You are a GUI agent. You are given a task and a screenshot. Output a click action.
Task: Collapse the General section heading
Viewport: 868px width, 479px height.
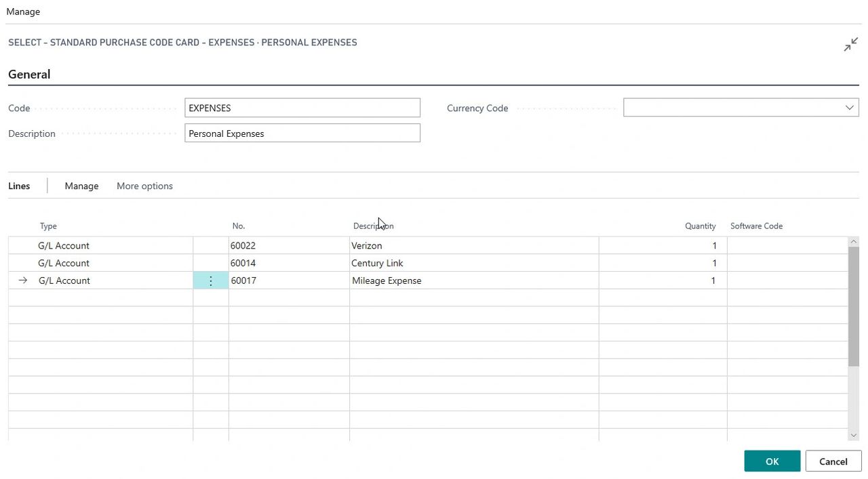[x=29, y=75]
